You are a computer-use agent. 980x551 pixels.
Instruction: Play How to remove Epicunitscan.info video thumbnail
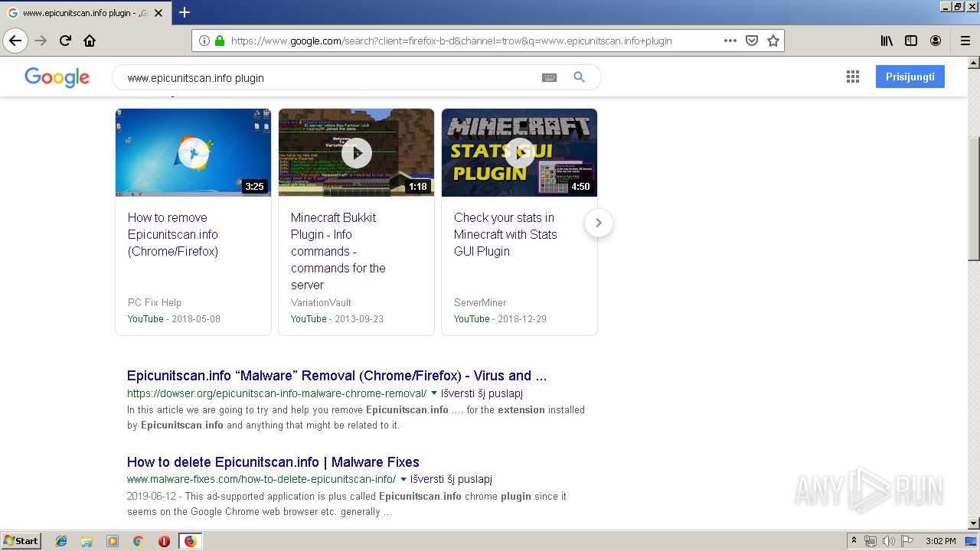[x=193, y=152]
